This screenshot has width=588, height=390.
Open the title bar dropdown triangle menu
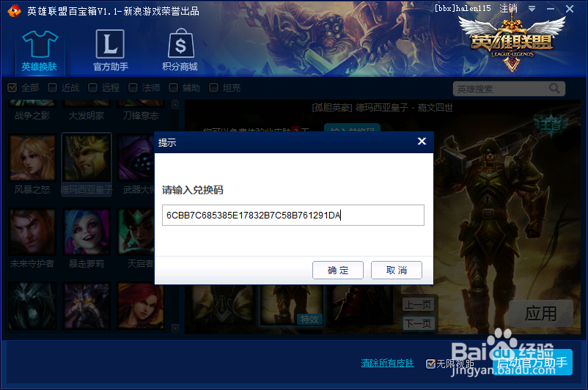532,9
